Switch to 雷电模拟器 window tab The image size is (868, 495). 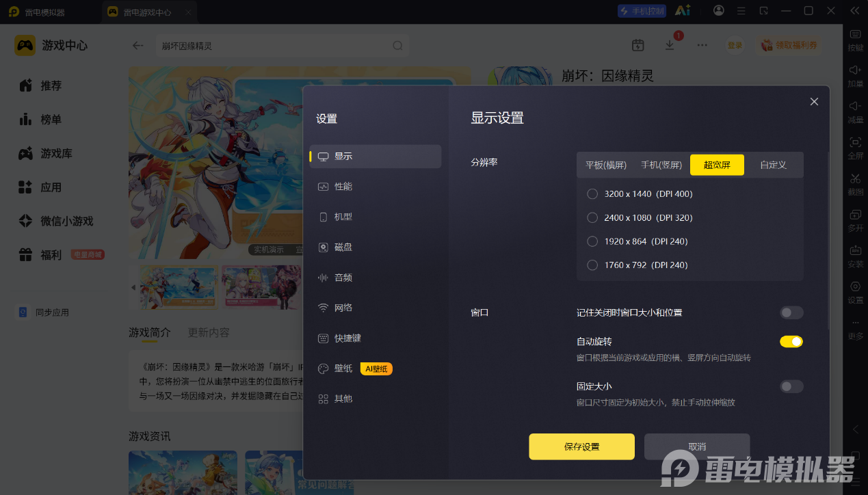coord(38,12)
